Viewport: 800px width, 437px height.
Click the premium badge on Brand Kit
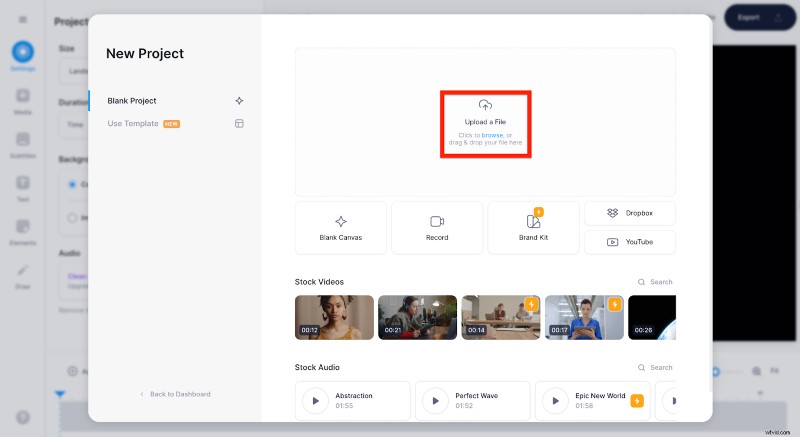point(539,212)
